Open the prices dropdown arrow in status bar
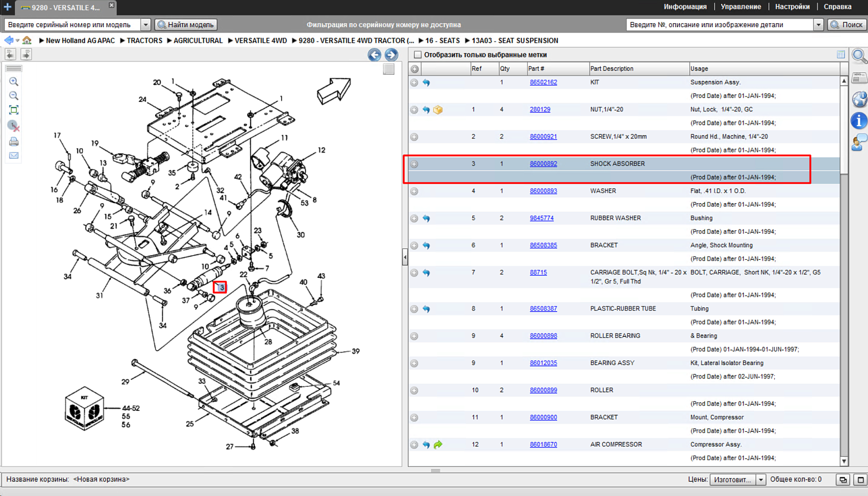Image resolution: width=868 pixels, height=496 pixels. tap(761, 480)
